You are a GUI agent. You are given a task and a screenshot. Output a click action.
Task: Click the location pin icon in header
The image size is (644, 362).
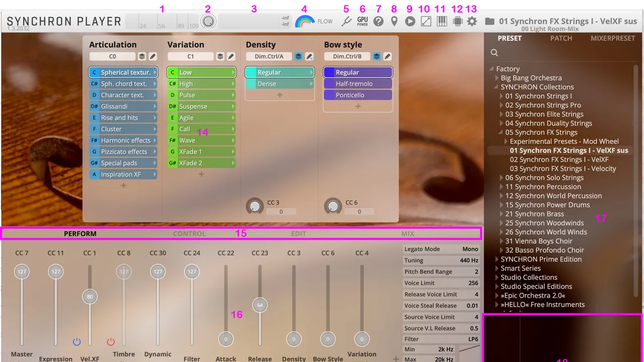click(394, 22)
